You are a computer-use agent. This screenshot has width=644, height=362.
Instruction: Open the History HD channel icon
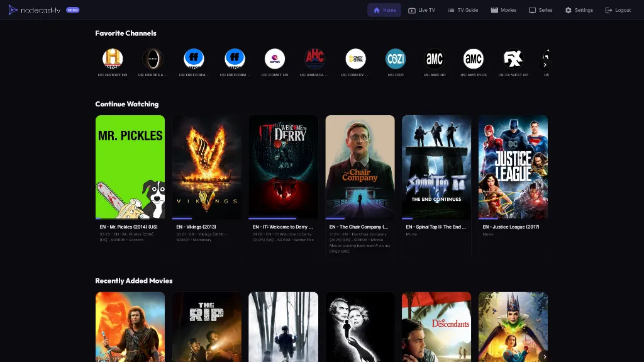pos(113,59)
